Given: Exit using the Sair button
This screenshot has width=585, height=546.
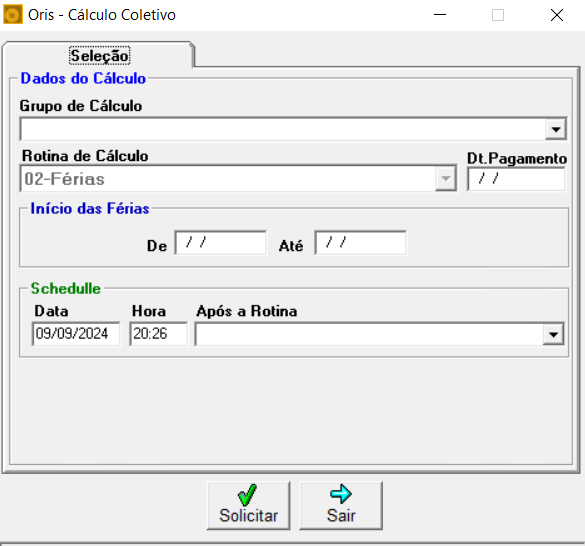Looking at the screenshot, I should 341,505.
